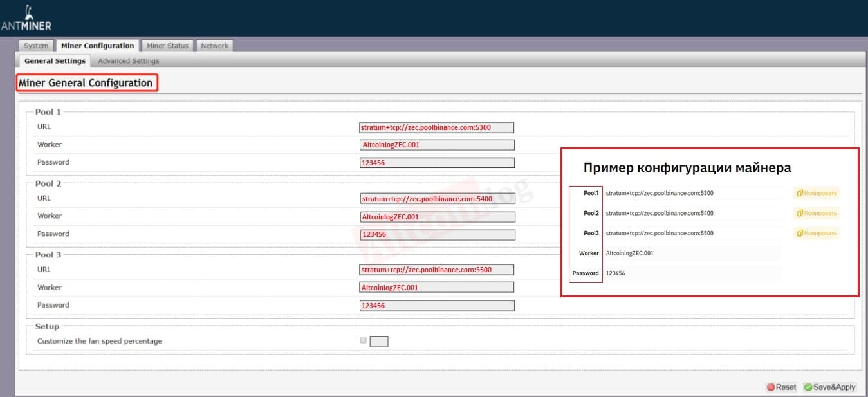Click the Pool1 URL text ending 5300 in example
The width and height of the screenshot is (868, 397).
click(x=660, y=193)
